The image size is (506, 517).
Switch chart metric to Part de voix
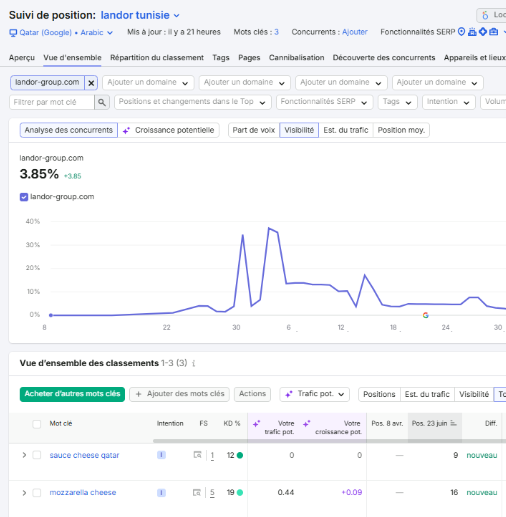click(x=254, y=130)
